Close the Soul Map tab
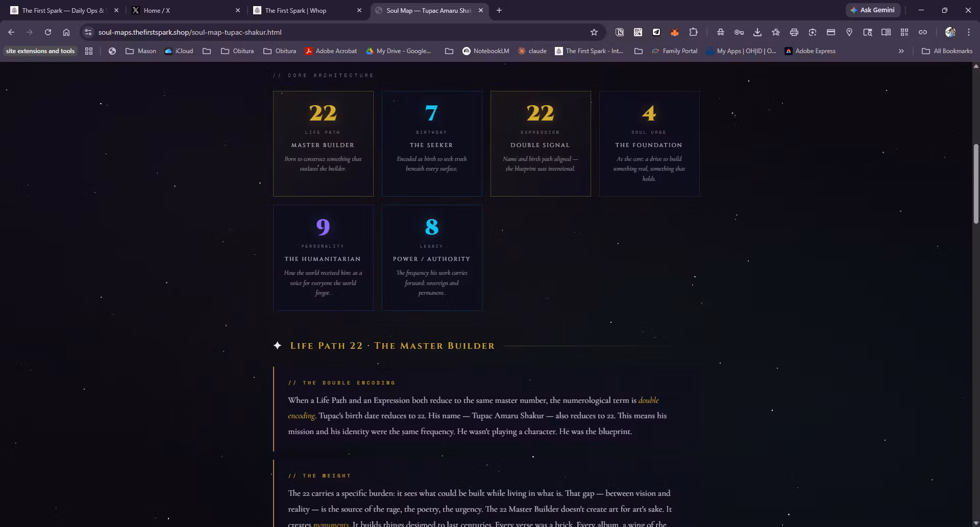980x527 pixels. point(481,10)
